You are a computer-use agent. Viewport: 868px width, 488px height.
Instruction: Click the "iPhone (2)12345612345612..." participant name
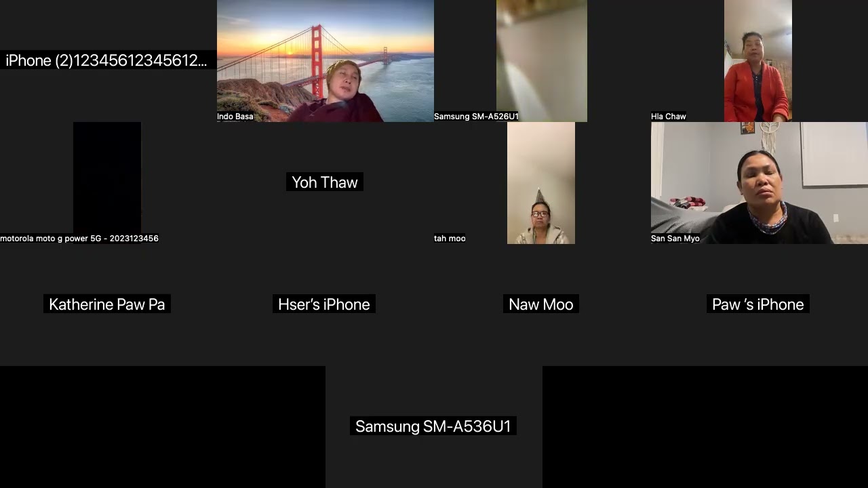[x=106, y=60]
